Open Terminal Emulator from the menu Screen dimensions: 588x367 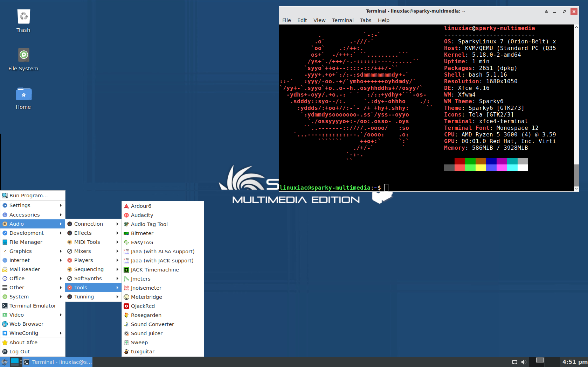(x=33, y=306)
